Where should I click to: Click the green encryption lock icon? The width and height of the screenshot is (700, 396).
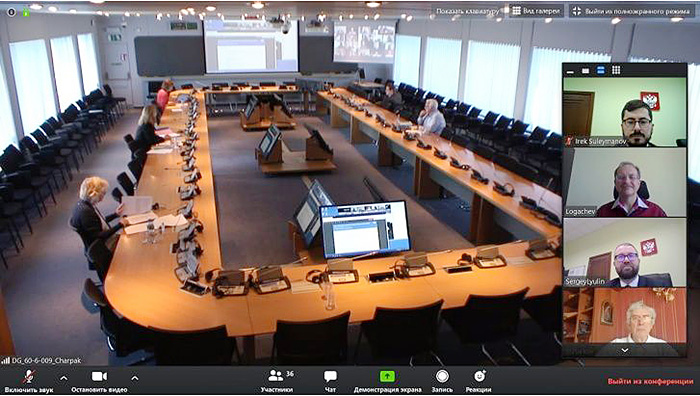coord(26,12)
